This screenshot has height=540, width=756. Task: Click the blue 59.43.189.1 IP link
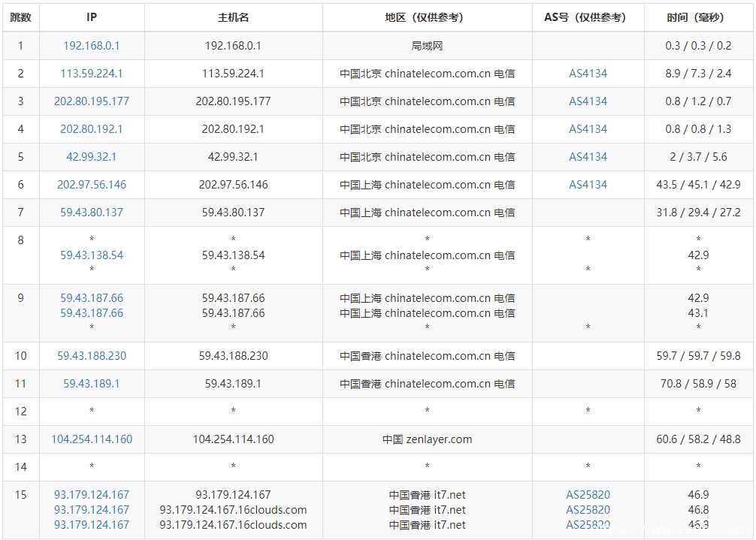click(x=92, y=384)
